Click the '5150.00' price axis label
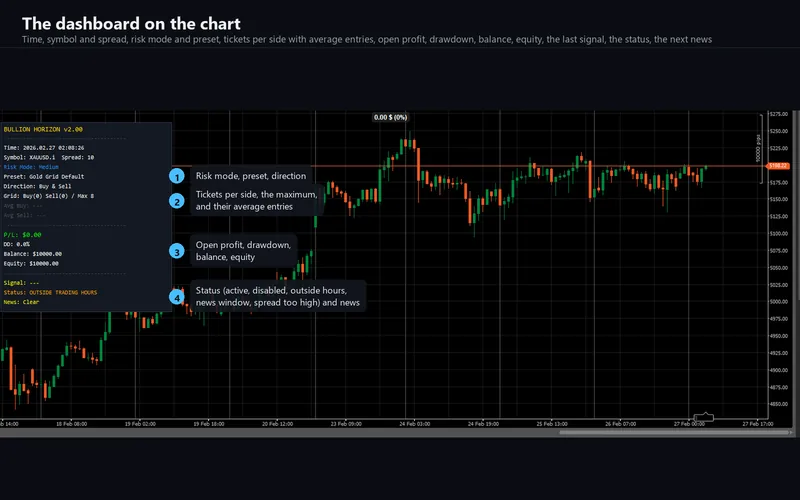This screenshot has width=800, height=500. 779,199
